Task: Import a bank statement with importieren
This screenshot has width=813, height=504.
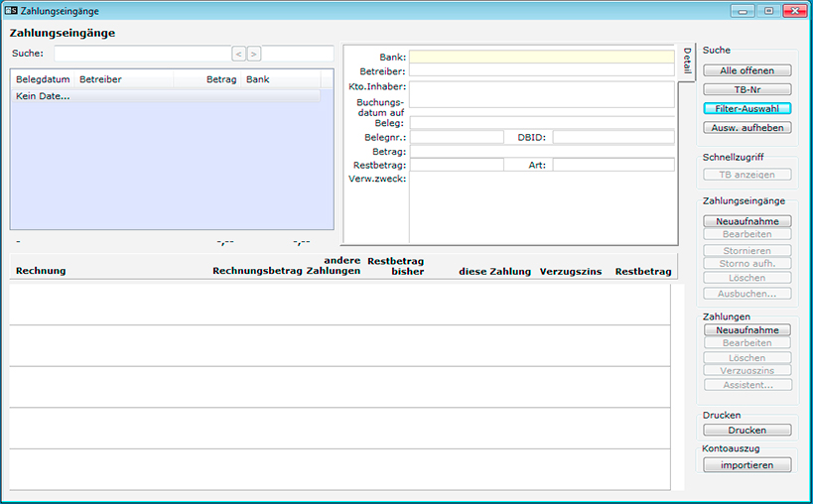Action: tap(747, 464)
